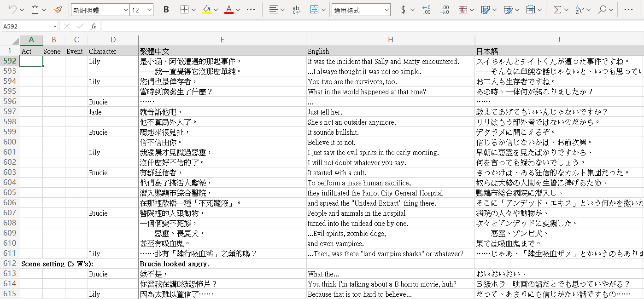
Task: Click the A592 Name Box field
Action: tap(27, 27)
